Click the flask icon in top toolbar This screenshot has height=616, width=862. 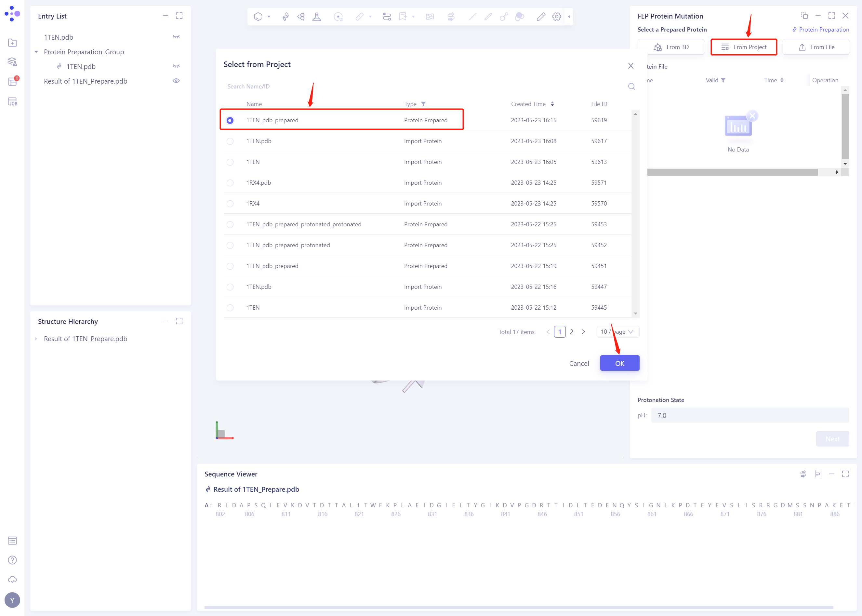tap(317, 16)
